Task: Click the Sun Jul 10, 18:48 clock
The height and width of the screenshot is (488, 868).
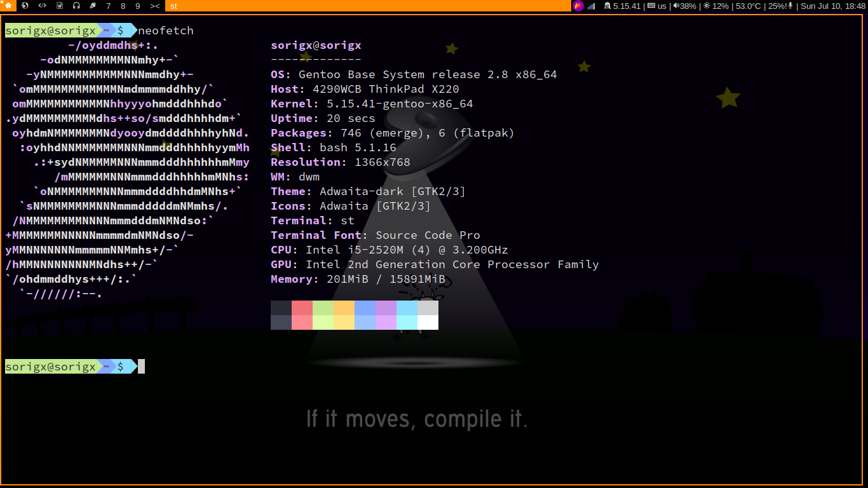Action: tap(833, 6)
